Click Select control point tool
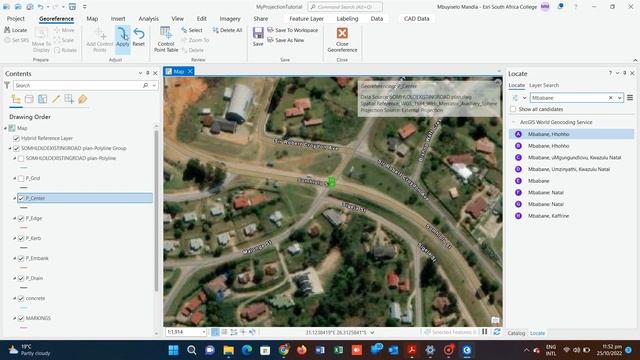Screen dimensions: 640x360 click(191, 30)
